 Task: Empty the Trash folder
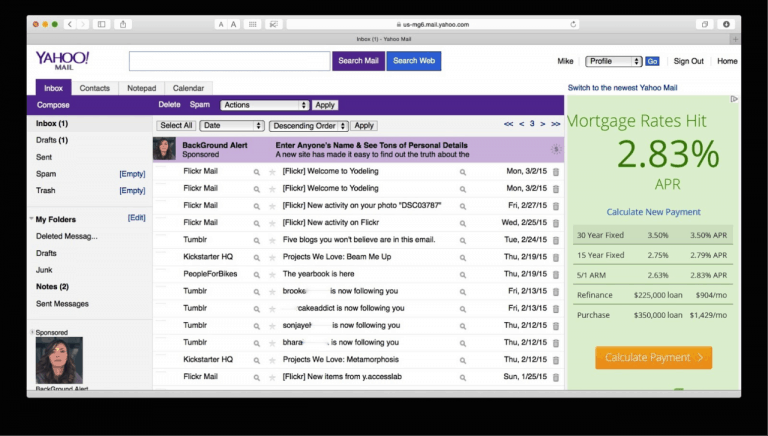click(x=132, y=191)
